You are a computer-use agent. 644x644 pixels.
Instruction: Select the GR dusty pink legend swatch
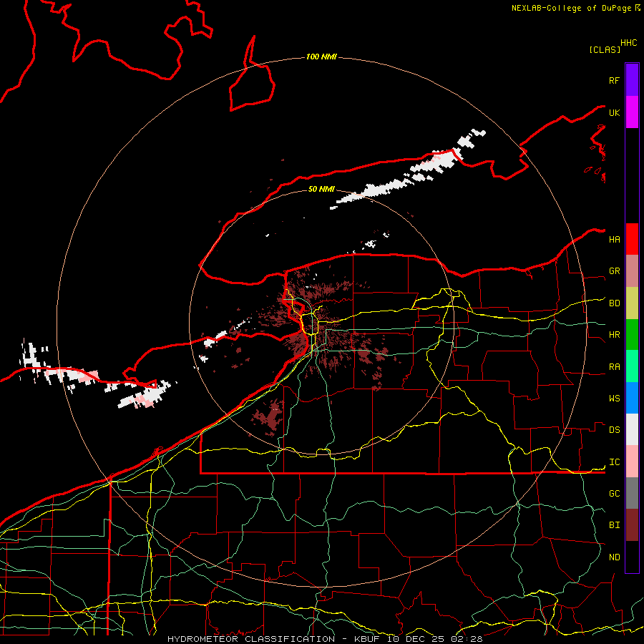point(632,271)
